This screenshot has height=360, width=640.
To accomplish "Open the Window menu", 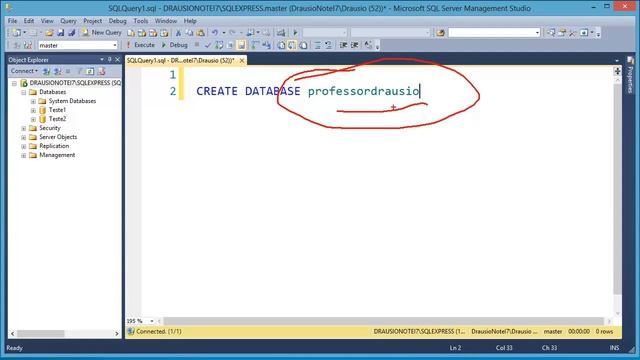I will (x=166, y=21).
